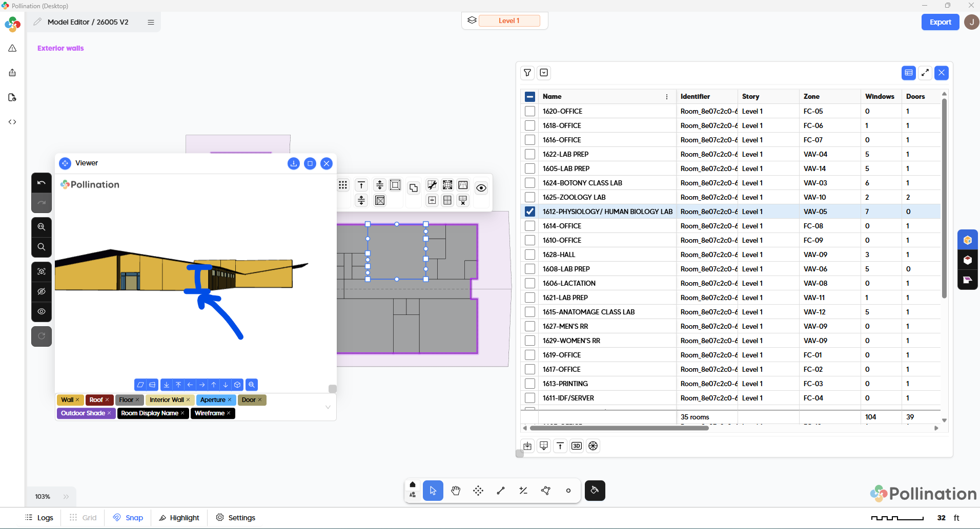Open the Logs tab
This screenshot has height=529, width=980.
pos(39,518)
